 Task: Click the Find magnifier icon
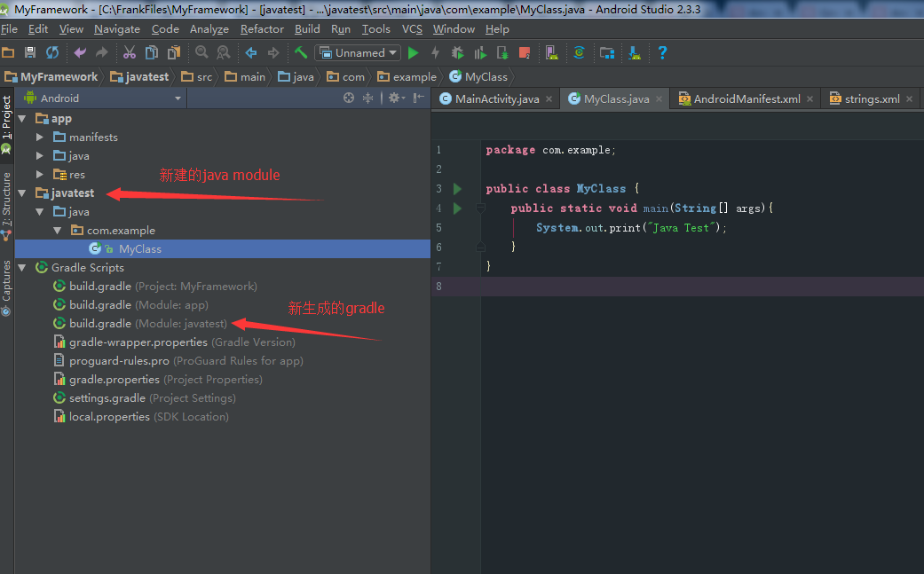[x=201, y=53]
